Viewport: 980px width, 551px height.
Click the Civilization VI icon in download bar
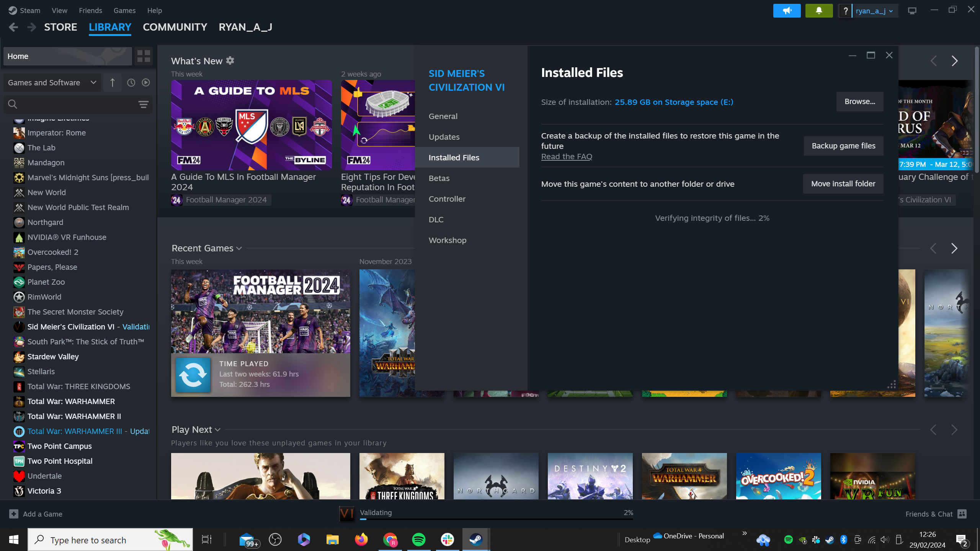[x=347, y=514]
